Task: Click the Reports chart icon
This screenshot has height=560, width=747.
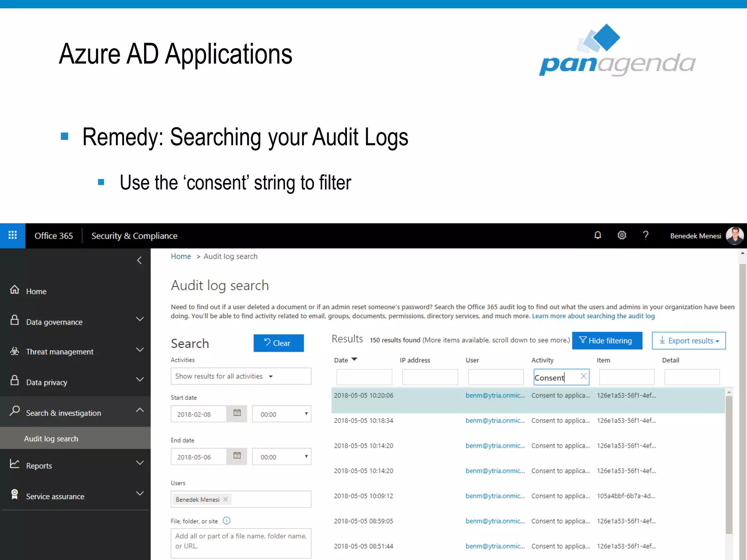Action: (x=15, y=464)
